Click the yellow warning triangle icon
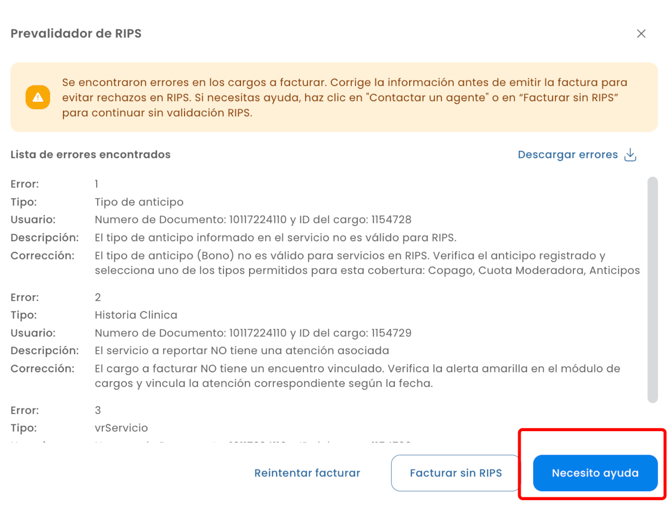670x505 pixels. click(38, 97)
